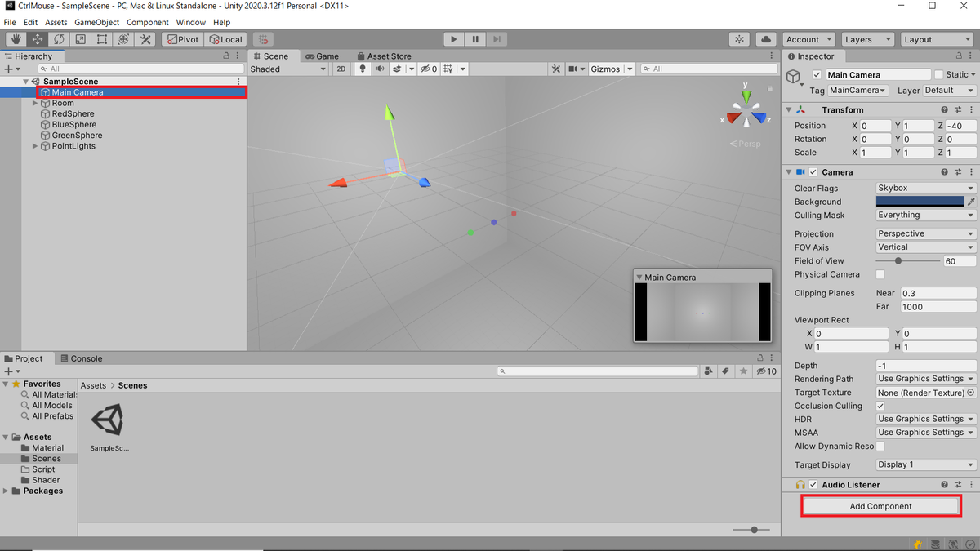
Task: Toggle Pivot handle position button
Action: point(182,39)
